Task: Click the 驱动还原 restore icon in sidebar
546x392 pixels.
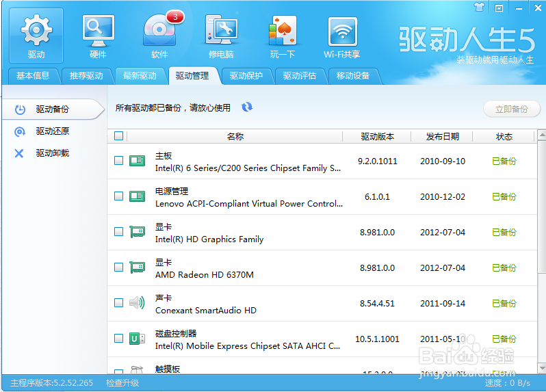Action: tap(19, 131)
